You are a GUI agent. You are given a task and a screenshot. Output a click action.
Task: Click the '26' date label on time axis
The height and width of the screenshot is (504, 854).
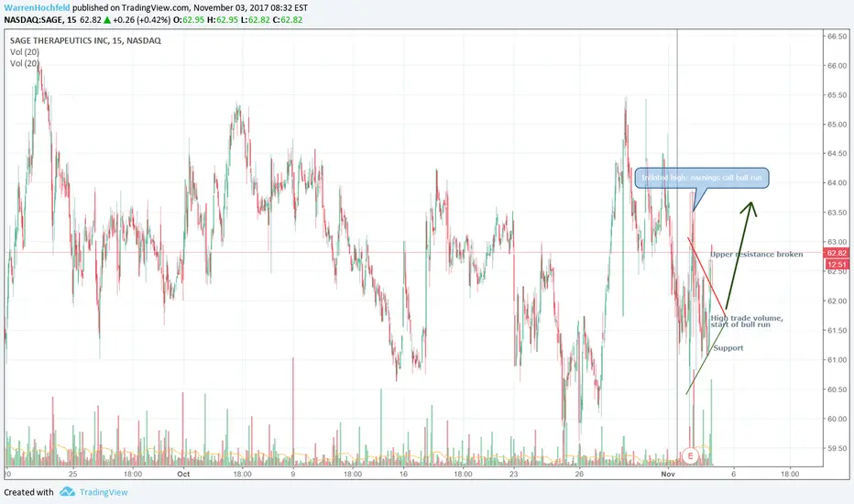pos(579,474)
